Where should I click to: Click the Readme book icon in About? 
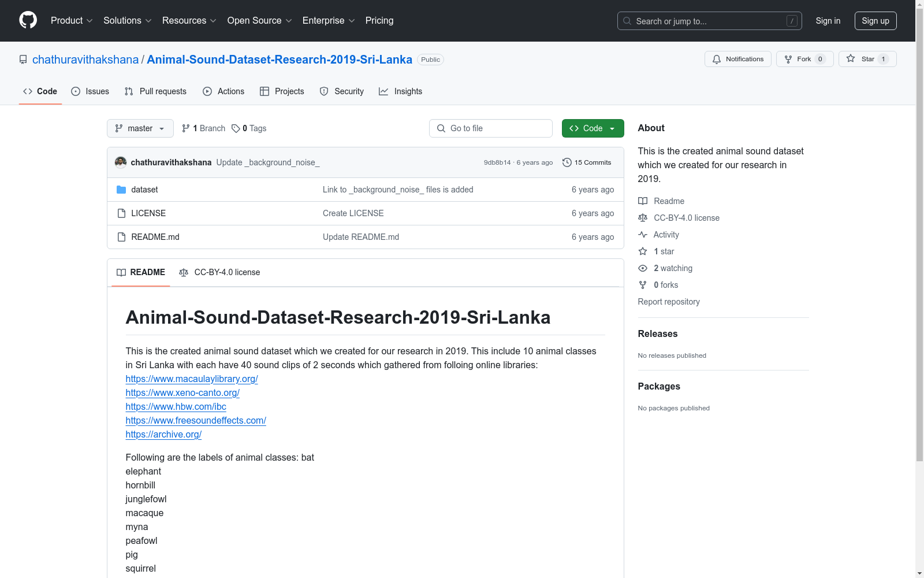pyautogui.click(x=643, y=201)
